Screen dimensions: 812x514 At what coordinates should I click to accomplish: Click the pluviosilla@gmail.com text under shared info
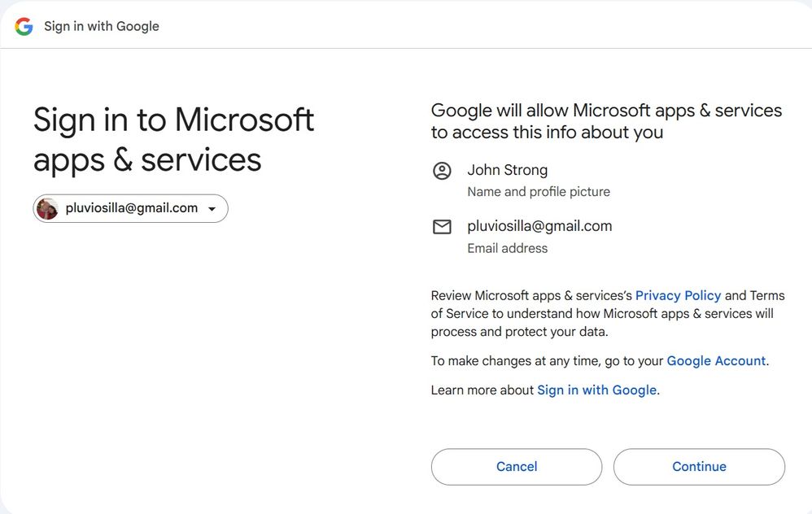(539, 226)
